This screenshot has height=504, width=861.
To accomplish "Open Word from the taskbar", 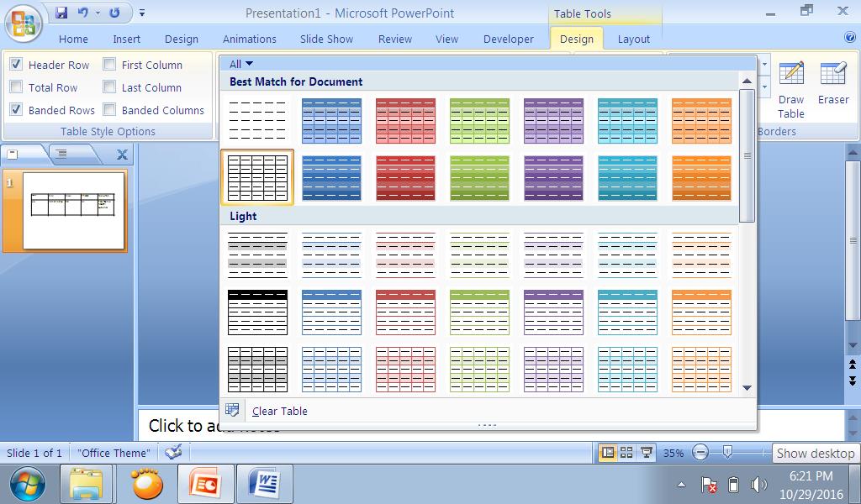I will 265,484.
